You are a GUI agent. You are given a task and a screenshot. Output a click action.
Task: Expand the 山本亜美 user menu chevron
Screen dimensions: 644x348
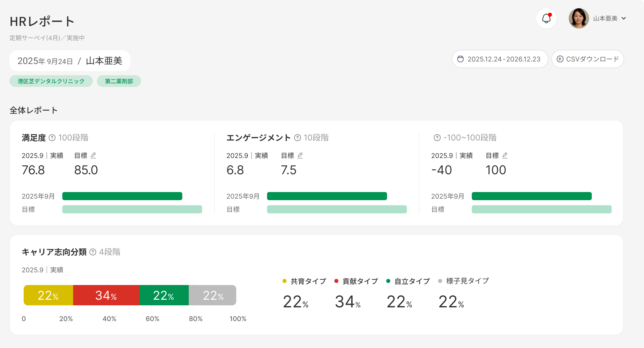(x=624, y=18)
